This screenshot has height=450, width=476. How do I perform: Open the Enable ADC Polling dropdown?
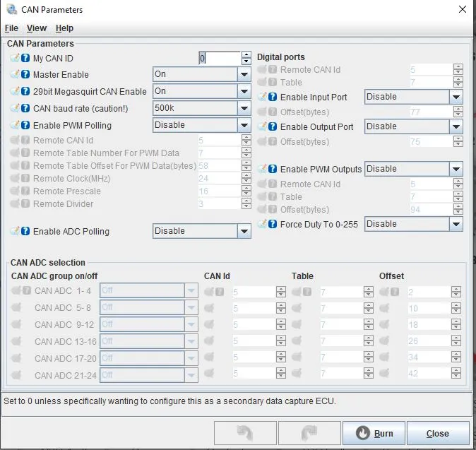click(x=202, y=231)
